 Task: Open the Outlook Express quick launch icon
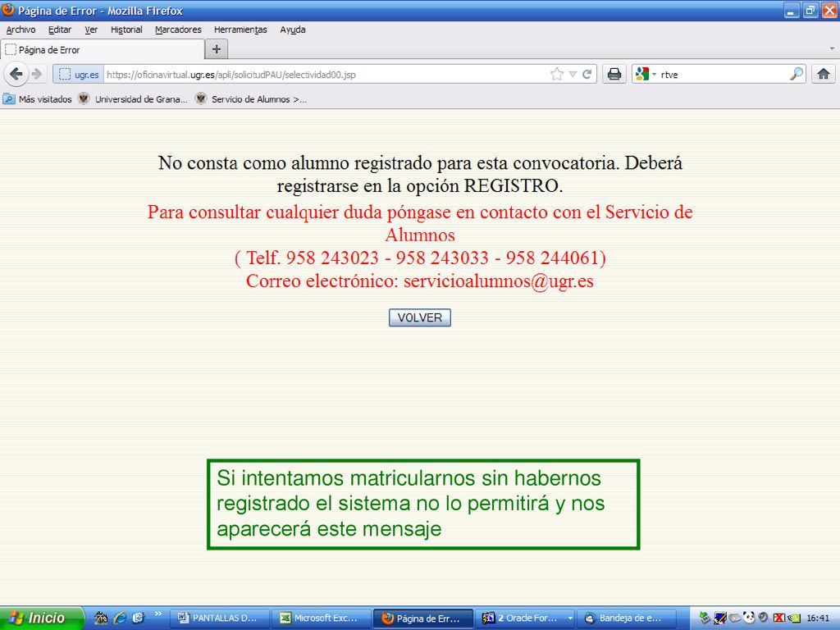tap(138, 618)
